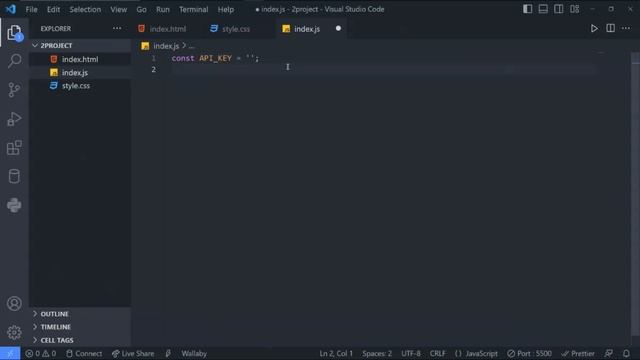Screen dimensions: 640x360
Task: Expand the OUTLINE section
Action: [80, 314]
